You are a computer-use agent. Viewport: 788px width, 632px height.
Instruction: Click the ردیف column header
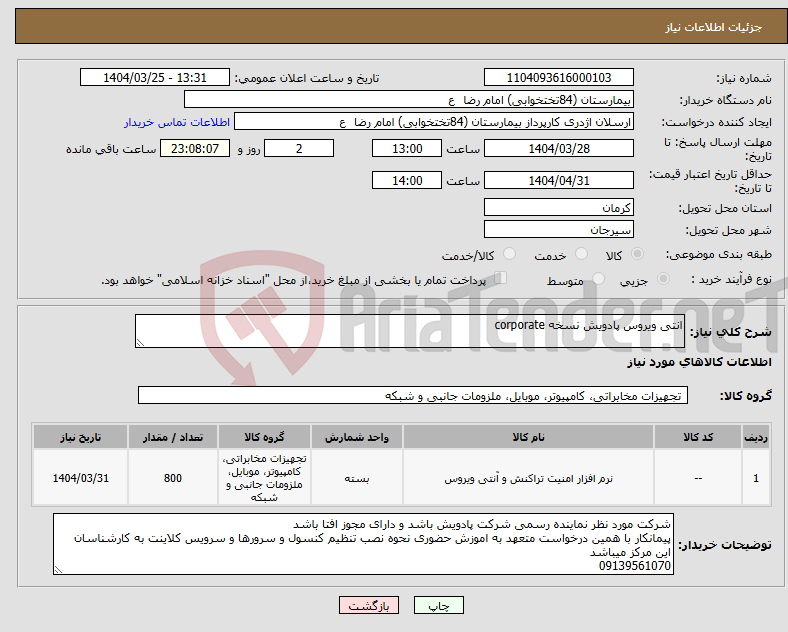(756, 437)
